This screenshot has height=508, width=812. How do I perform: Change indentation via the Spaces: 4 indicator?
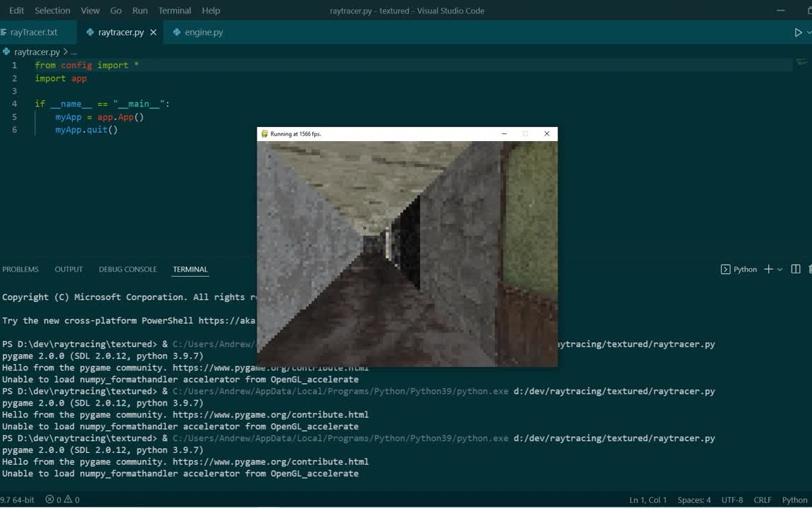pos(694,500)
